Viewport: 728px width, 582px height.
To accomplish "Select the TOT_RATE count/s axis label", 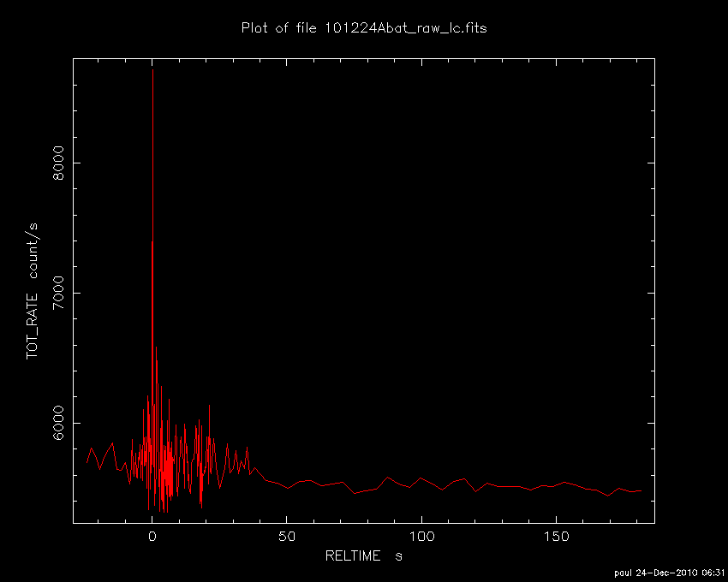I will [33, 291].
